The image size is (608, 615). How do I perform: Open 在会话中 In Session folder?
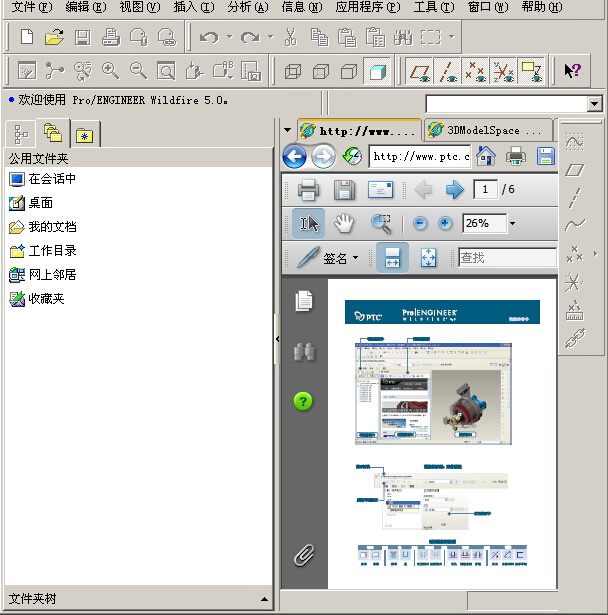pyautogui.click(x=42, y=179)
